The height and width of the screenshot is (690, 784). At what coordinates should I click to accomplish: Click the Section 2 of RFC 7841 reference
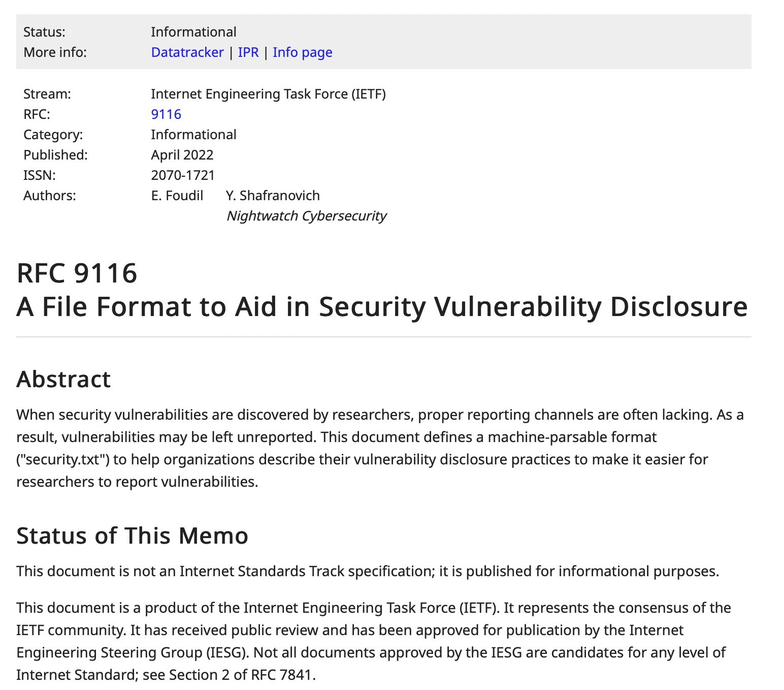click(242, 675)
